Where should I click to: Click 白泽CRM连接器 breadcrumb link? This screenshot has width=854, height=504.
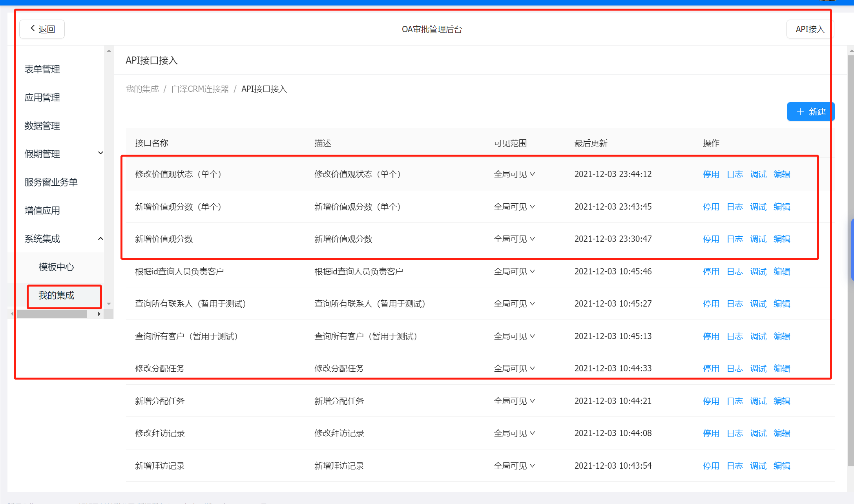[x=200, y=89]
